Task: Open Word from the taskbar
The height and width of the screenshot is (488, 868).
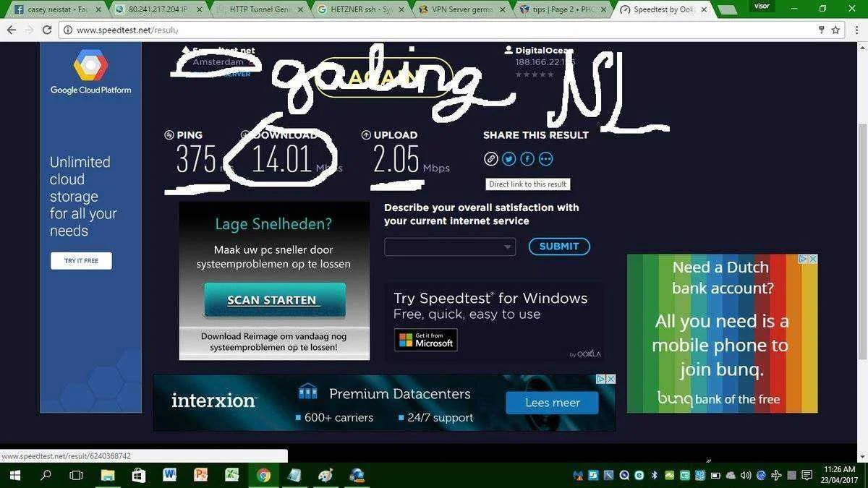Action: [x=170, y=475]
